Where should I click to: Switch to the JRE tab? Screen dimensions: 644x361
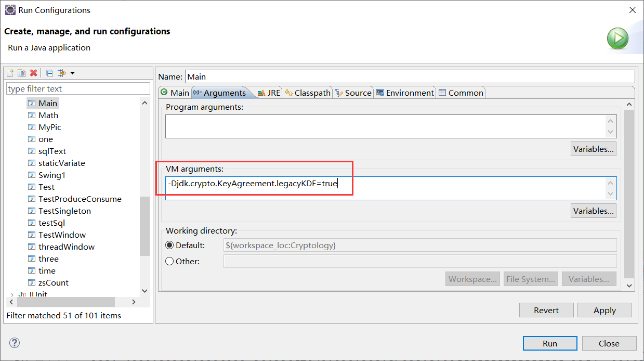click(269, 93)
